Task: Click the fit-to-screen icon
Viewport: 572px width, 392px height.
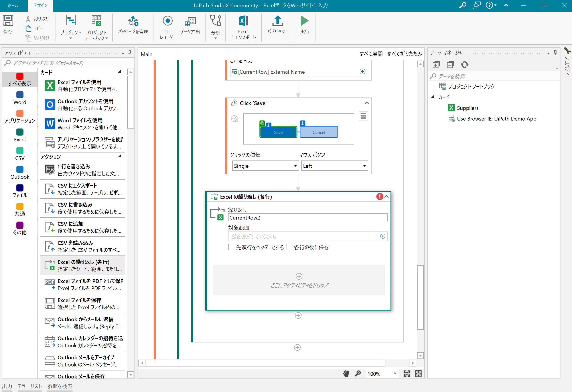Action: (x=407, y=374)
